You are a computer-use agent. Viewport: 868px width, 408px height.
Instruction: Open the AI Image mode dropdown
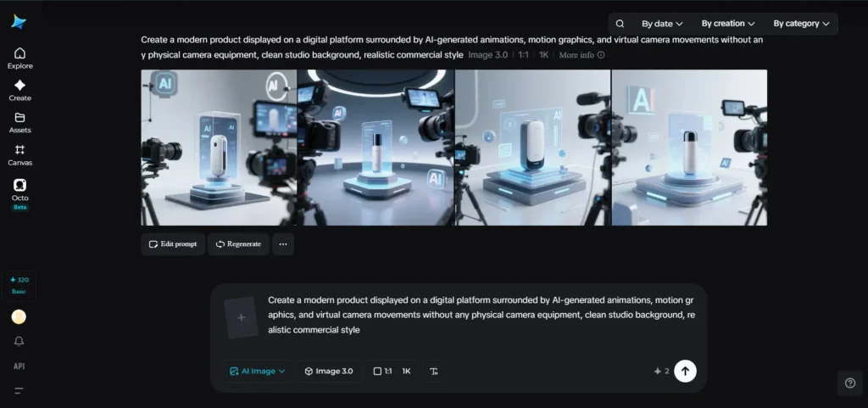[258, 371]
